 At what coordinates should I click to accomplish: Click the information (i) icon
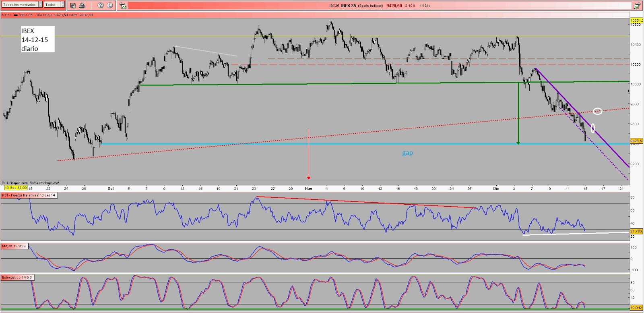click(x=110, y=5)
